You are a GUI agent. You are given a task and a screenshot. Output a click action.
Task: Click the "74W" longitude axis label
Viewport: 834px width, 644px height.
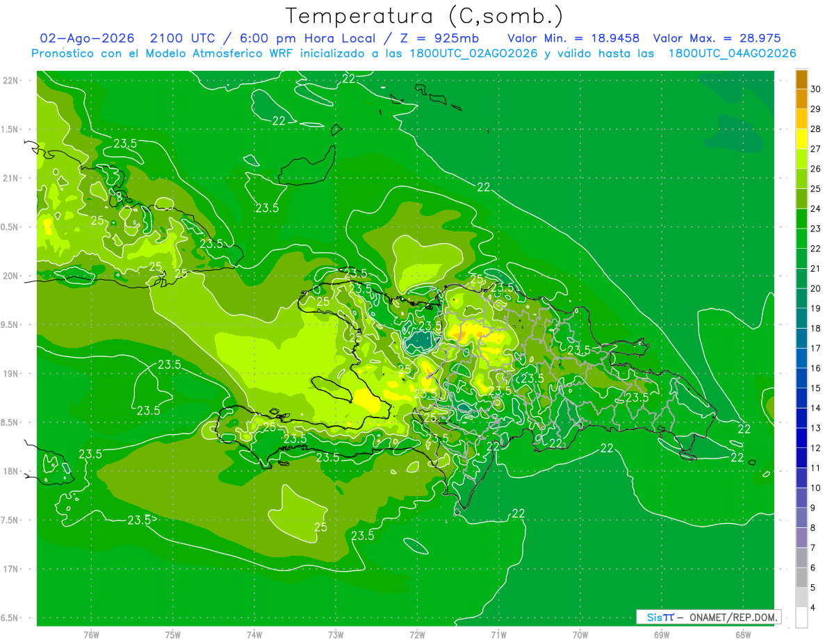click(x=254, y=634)
